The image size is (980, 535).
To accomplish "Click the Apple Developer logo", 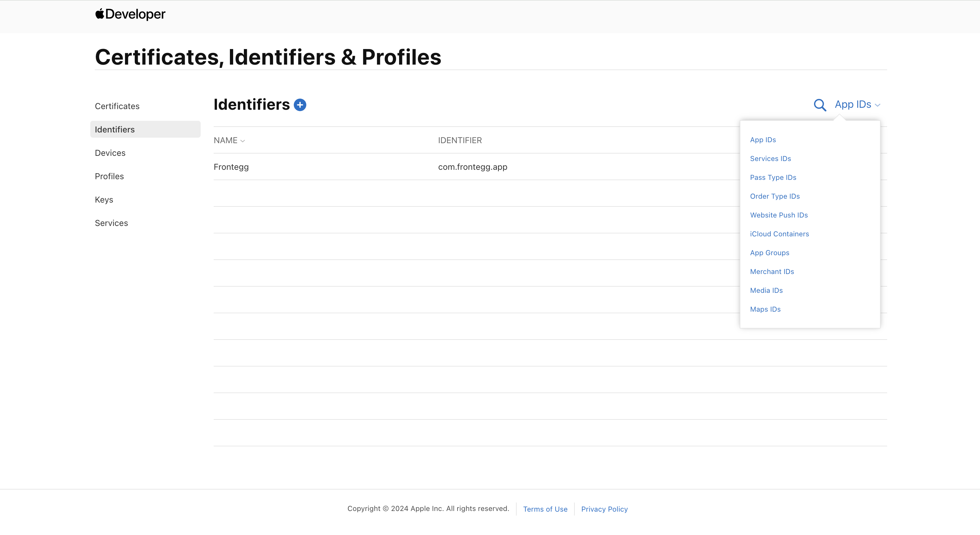I will click(x=130, y=14).
